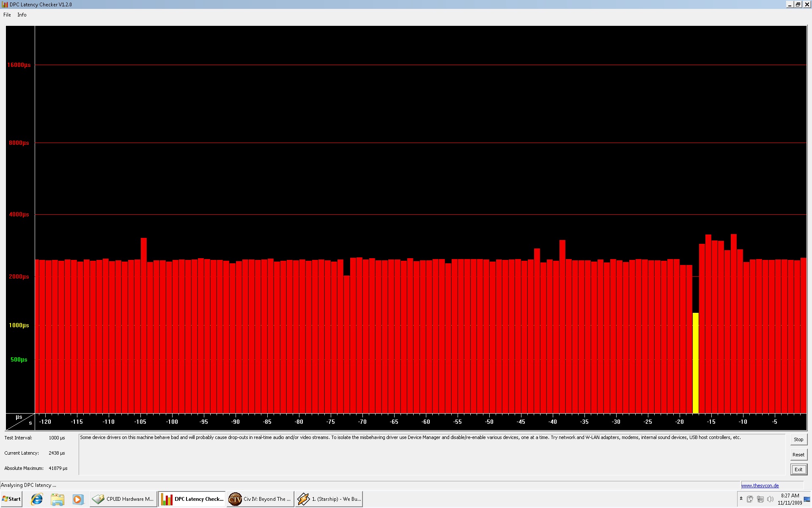Open the Info menu
This screenshot has width=812, height=508.
[x=22, y=15]
